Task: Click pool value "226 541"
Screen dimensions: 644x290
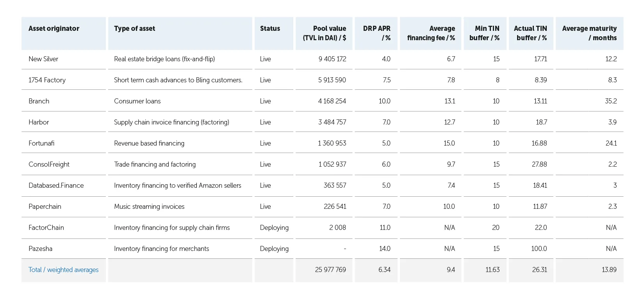Action: coord(335,206)
